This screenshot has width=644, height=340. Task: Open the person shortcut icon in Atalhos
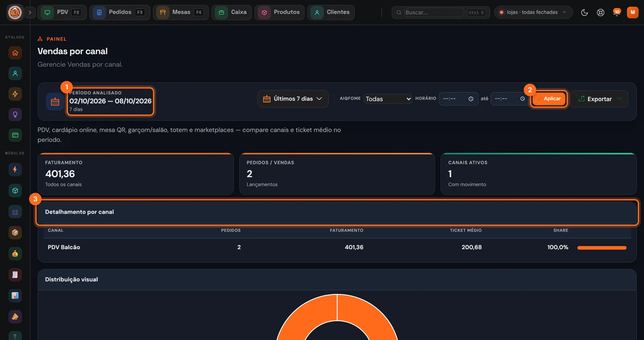coord(15,73)
